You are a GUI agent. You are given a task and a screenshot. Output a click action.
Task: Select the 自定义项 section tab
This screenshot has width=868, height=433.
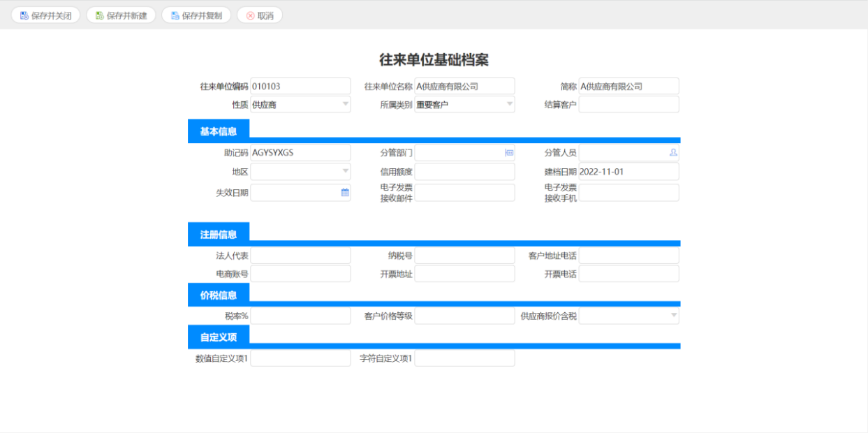219,337
